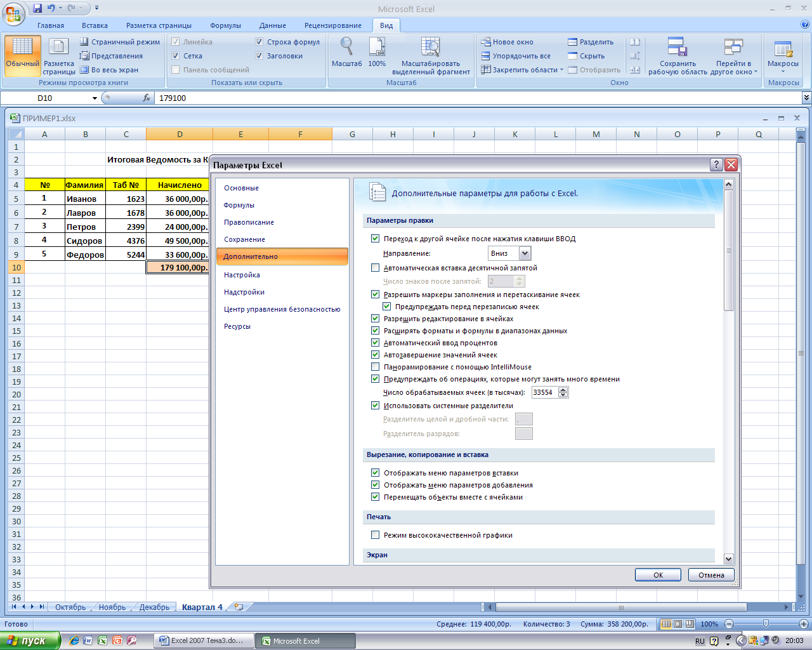Click the formula bar value 179100
Image resolution: width=812 pixels, height=650 pixels.
click(173, 98)
